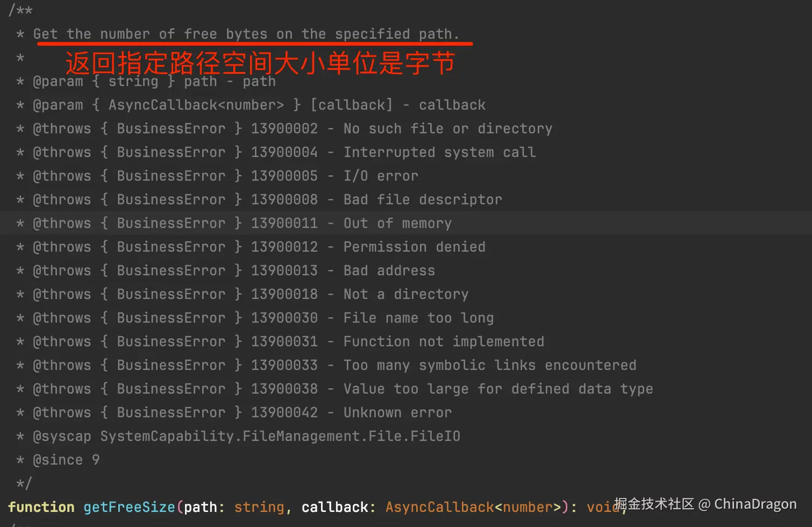The image size is (812, 527).
Task: Click the comment opening /** marker
Action: pyautogui.click(x=20, y=10)
